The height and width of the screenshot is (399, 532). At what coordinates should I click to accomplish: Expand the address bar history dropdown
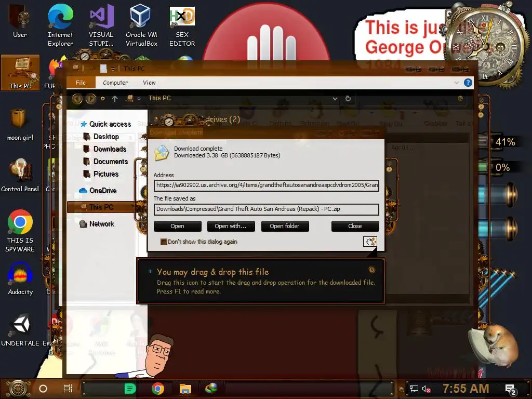335,98
